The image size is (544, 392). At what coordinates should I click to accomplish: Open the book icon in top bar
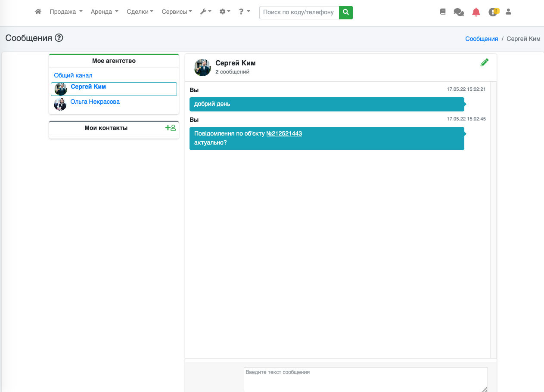pos(443,12)
